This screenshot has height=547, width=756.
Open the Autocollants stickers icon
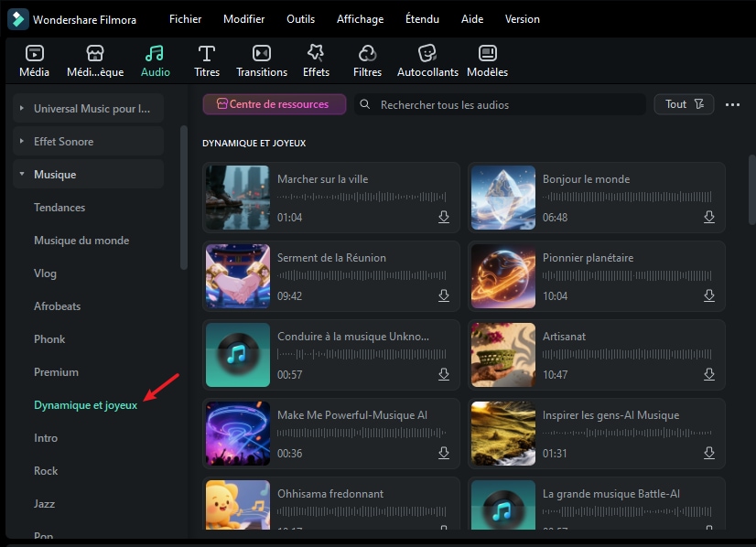click(x=427, y=54)
